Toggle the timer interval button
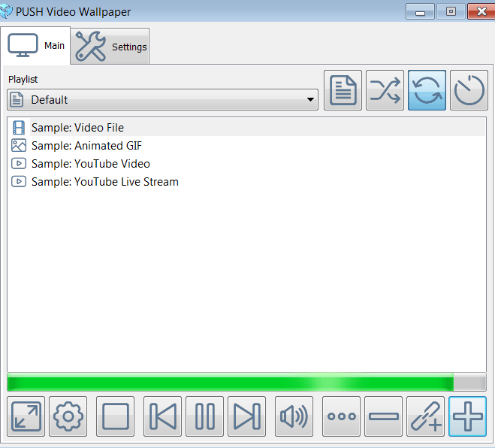The height and width of the screenshot is (448, 495). pos(469,90)
